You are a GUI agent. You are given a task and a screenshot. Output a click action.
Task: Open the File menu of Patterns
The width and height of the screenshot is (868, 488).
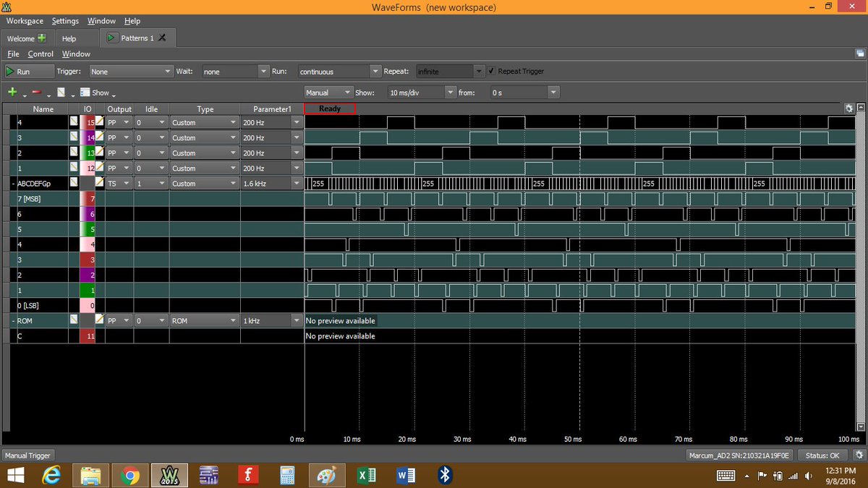13,53
